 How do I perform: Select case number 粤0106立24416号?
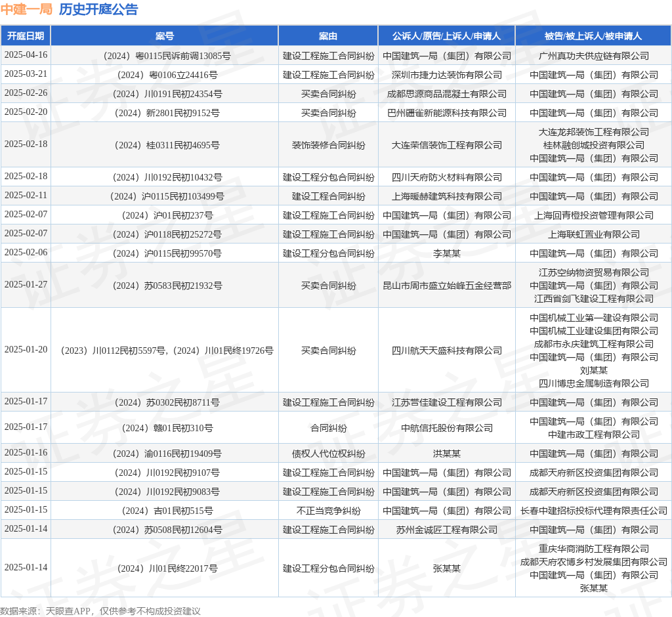(x=167, y=75)
